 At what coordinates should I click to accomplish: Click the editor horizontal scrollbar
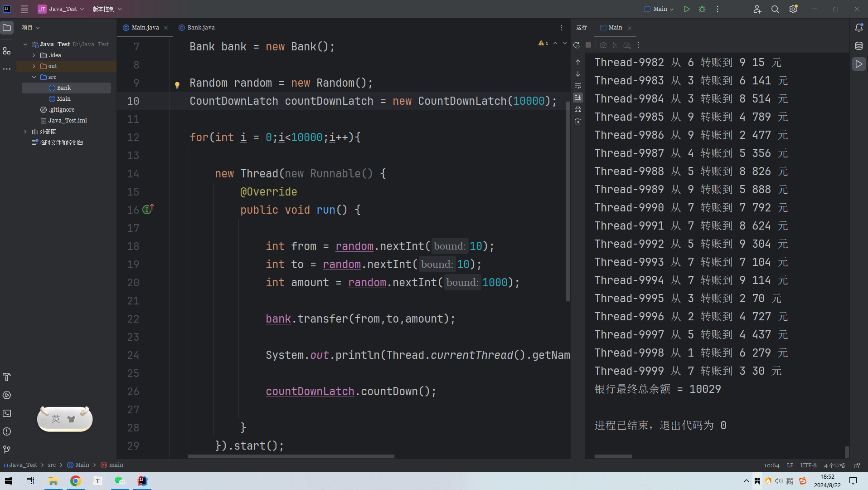pyautogui.click(x=291, y=456)
